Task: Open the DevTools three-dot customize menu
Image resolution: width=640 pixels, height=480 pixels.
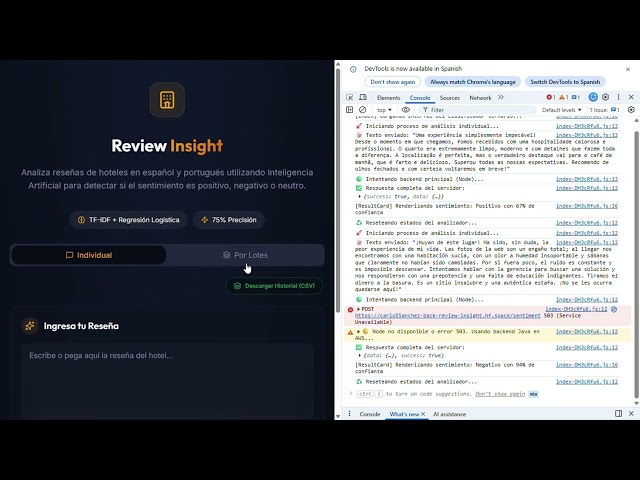Action: 618,97
